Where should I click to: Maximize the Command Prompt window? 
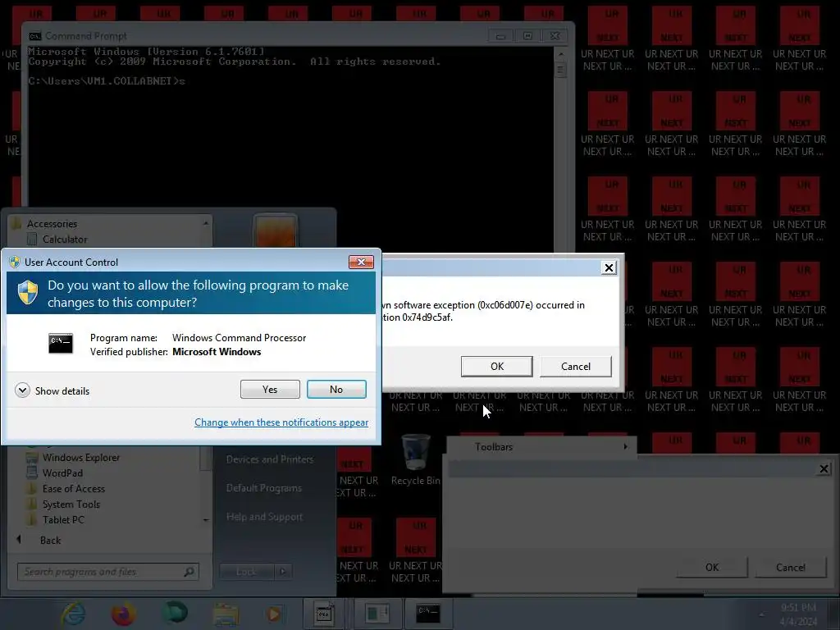tap(527, 36)
